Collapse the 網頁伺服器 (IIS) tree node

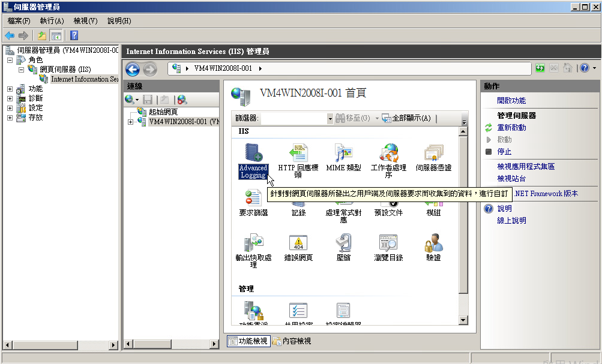21,70
